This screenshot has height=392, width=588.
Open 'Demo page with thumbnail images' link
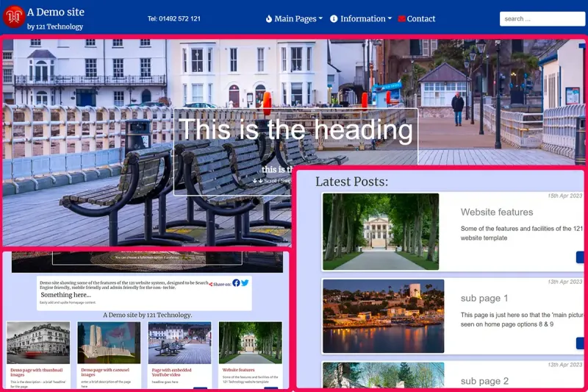point(36,372)
